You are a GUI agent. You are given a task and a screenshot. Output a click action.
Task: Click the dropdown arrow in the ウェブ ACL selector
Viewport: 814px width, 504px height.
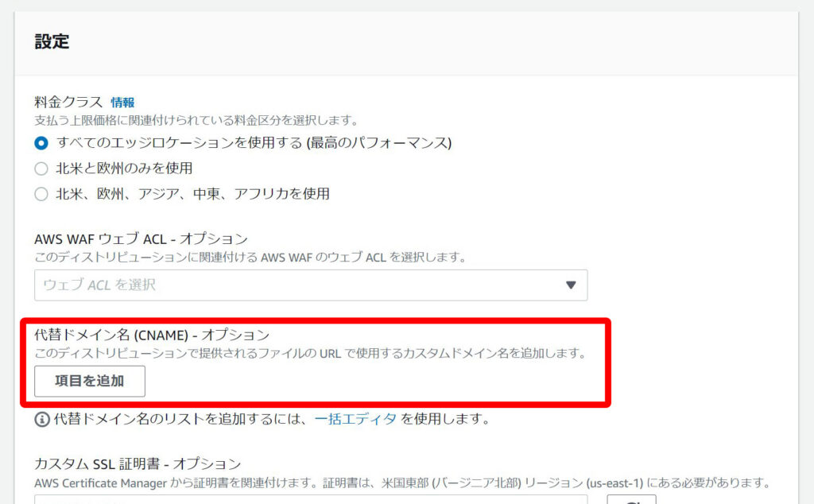tap(570, 285)
